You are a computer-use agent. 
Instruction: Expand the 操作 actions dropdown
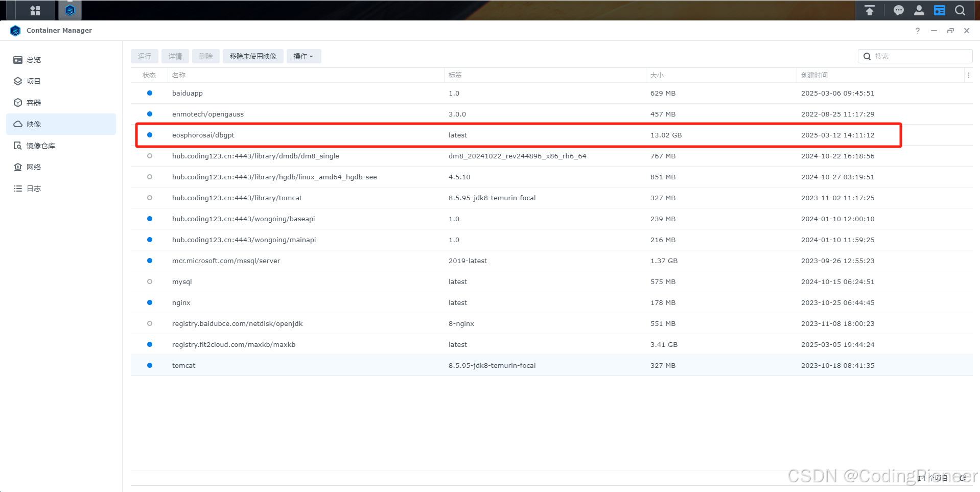[x=304, y=56]
